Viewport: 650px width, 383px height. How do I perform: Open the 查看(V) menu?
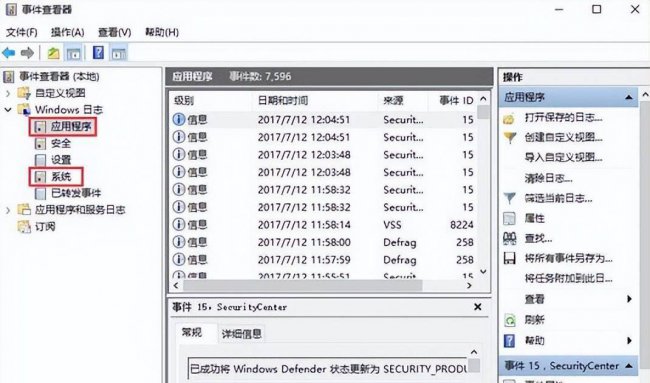point(114,32)
